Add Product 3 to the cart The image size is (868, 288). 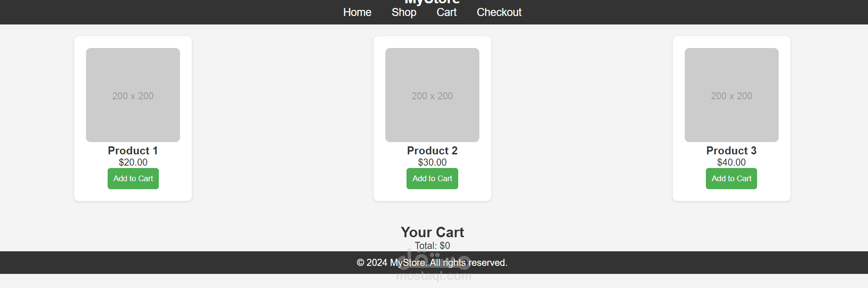click(x=731, y=178)
